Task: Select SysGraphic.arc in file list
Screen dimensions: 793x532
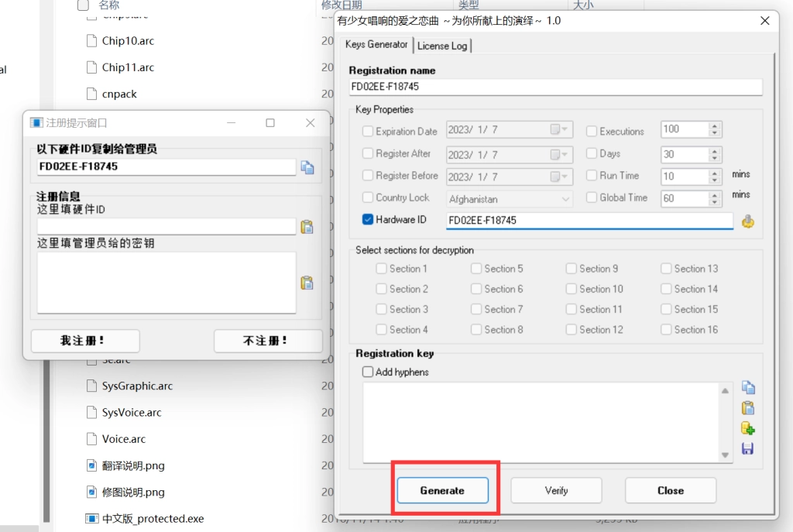Action: click(x=137, y=386)
